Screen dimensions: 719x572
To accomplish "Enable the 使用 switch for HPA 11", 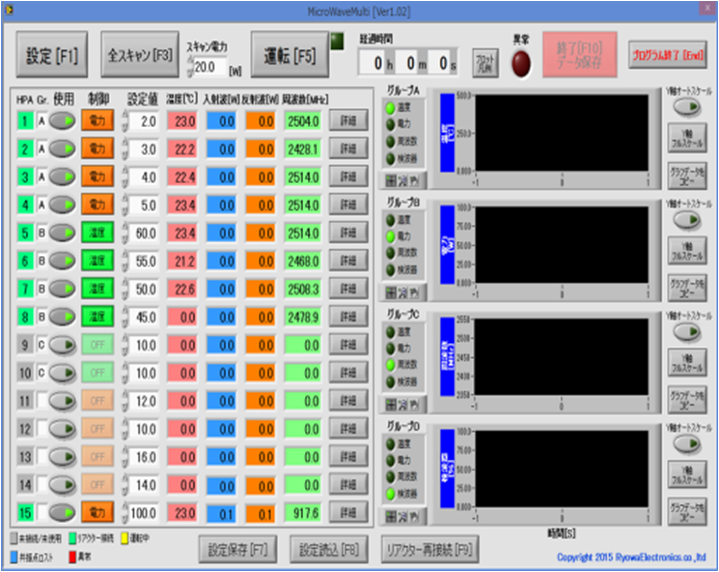I will click(63, 400).
